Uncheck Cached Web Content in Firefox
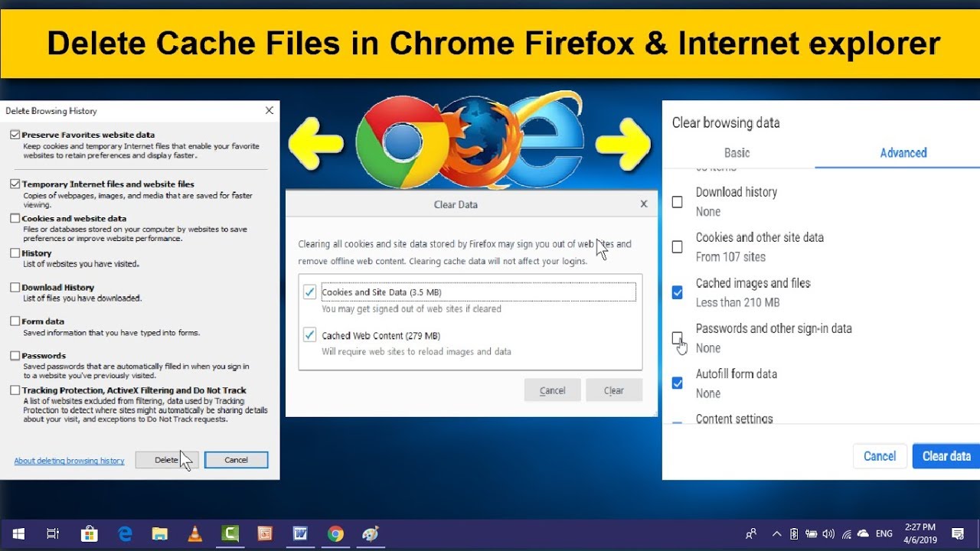Viewport: 980px width, 551px height. 310,335
